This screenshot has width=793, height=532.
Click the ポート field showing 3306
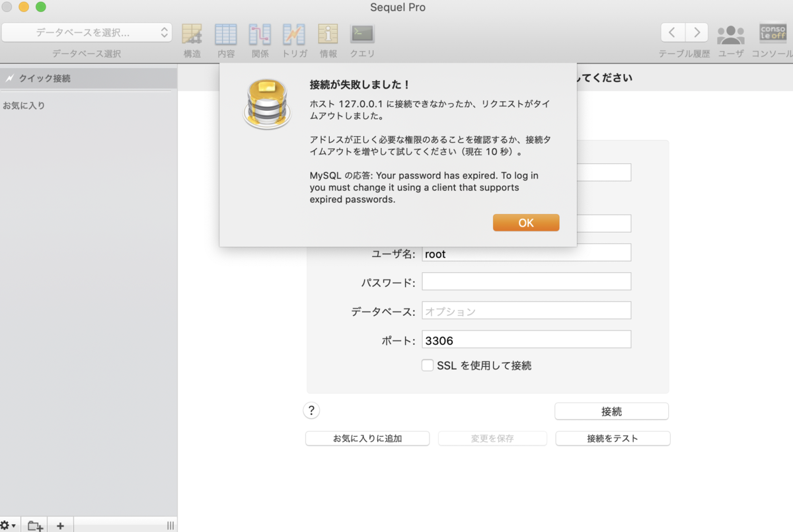[x=527, y=340]
